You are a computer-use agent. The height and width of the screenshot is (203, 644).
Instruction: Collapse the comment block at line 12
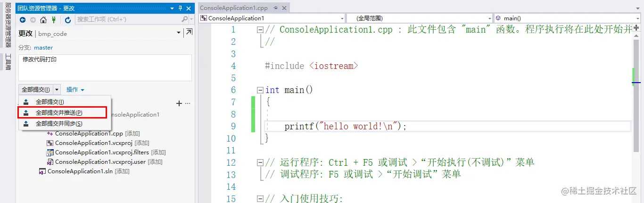260,163
